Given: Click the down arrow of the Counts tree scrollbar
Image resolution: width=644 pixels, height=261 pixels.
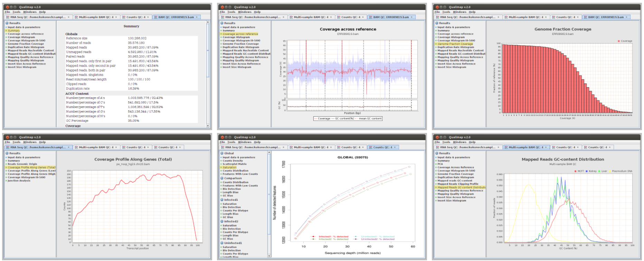Looking at the screenshot, I should click(x=269, y=256).
